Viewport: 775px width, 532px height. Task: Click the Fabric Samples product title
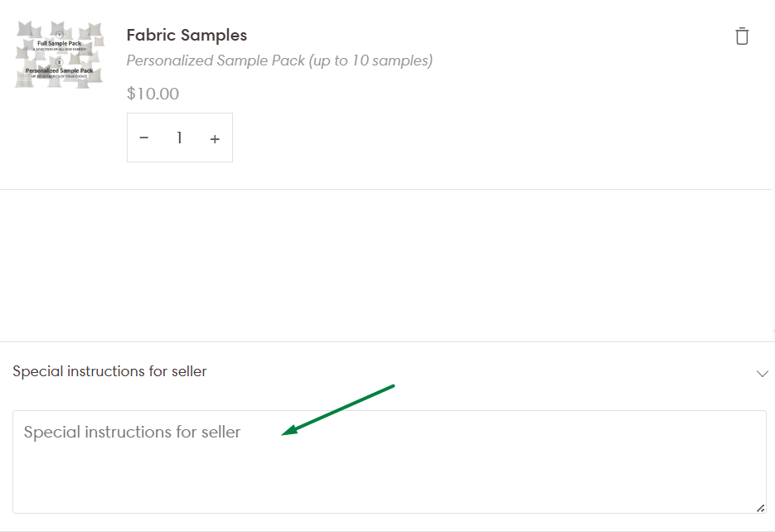[x=186, y=36]
